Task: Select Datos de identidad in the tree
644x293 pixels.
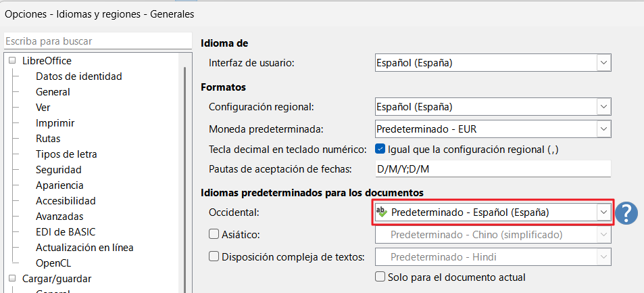Action: click(x=78, y=76)
